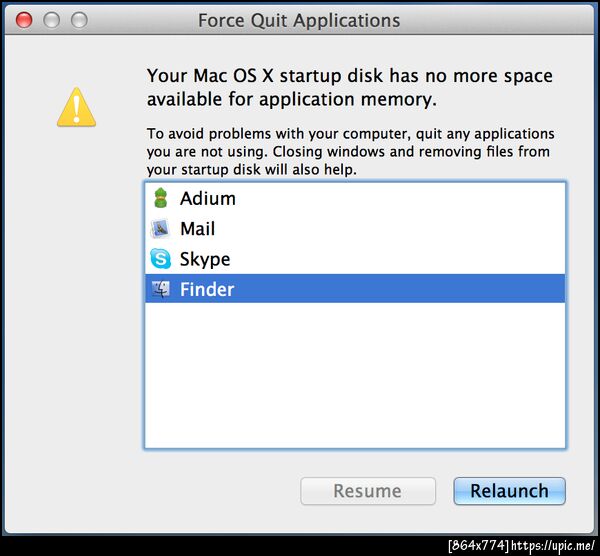Click the Finder face icon

click(x=161, y=290)
